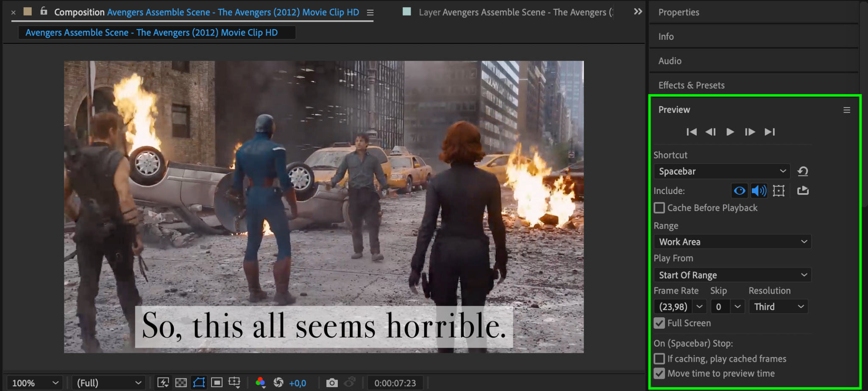Uncheck the Full Screen option

click(659, 323)
